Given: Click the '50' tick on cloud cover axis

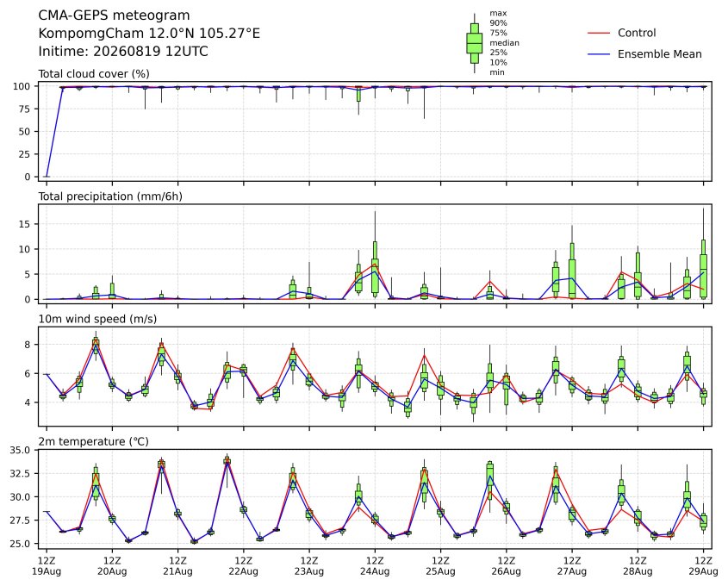Looking at the screenshot, I should [25, 132].
